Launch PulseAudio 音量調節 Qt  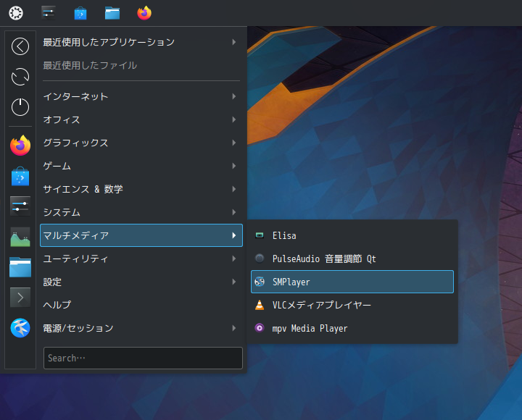[x=352, y=259]
